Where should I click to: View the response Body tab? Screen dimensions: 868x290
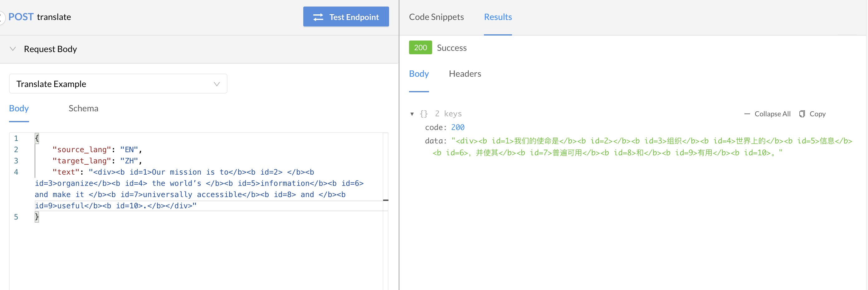click(x=419, y=73)
